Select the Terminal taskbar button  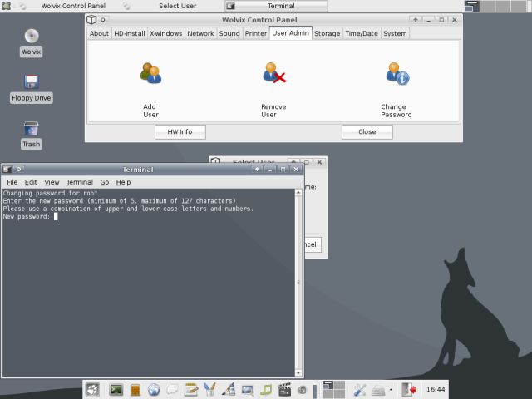(x=276, y=6)
